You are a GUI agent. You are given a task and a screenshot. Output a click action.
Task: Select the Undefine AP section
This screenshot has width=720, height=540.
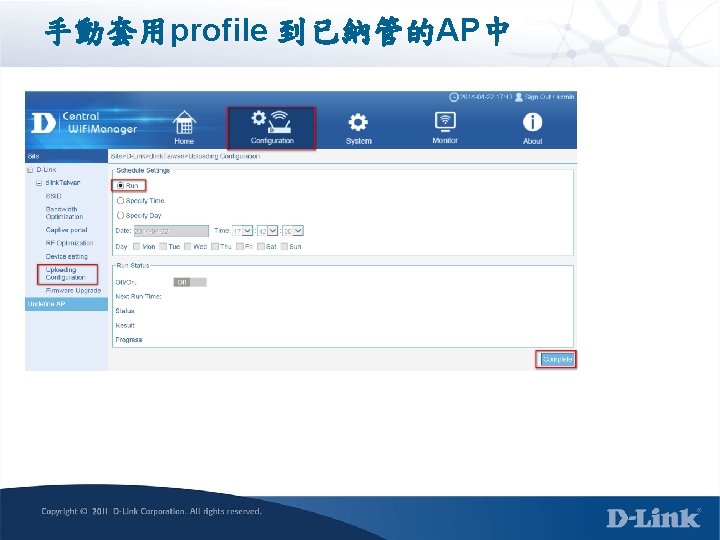pyautogui.click(x=66, y=304)
